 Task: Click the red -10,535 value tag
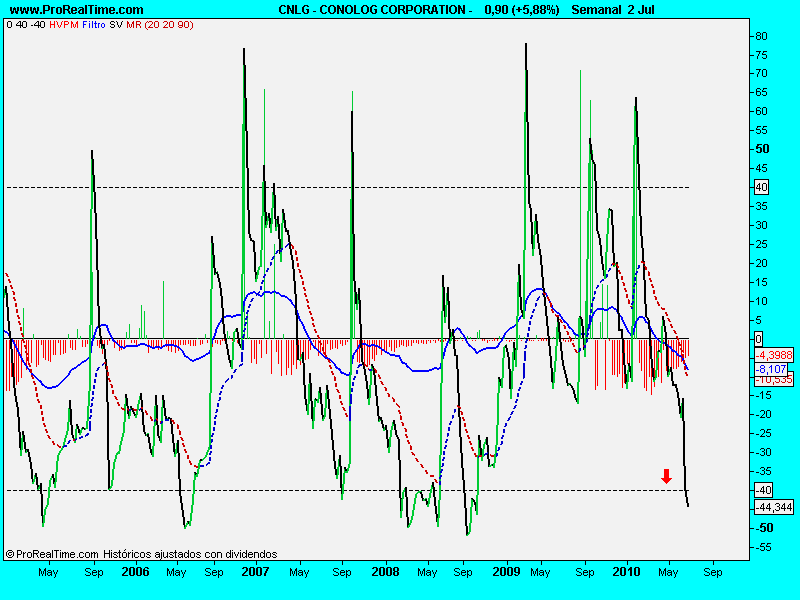point(774,380)
